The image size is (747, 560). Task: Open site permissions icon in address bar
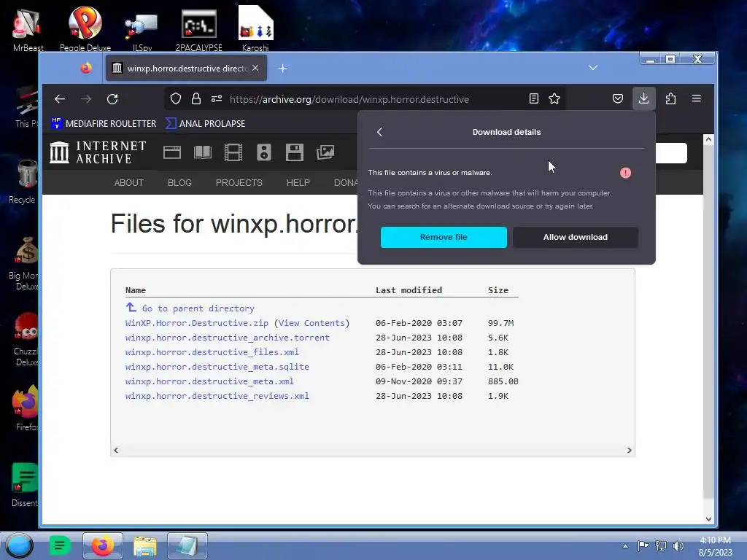point(217,98)
